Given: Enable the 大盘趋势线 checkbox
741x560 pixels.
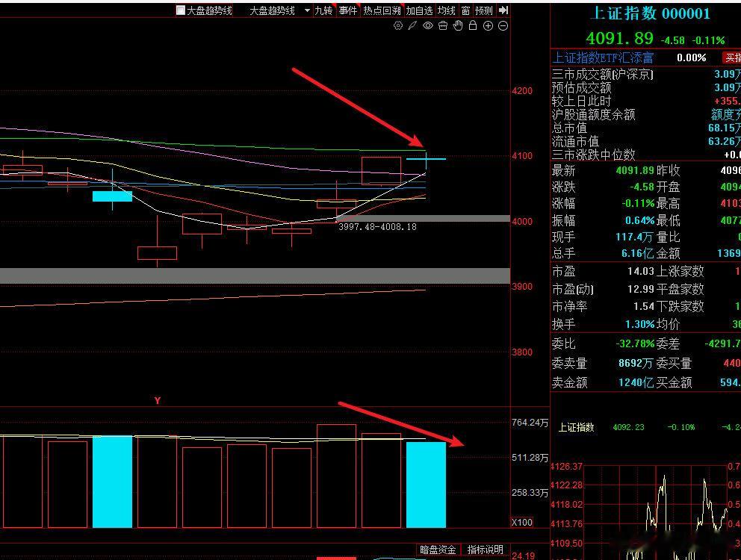Looking at the screenshot, I should [x=180, y=10].
